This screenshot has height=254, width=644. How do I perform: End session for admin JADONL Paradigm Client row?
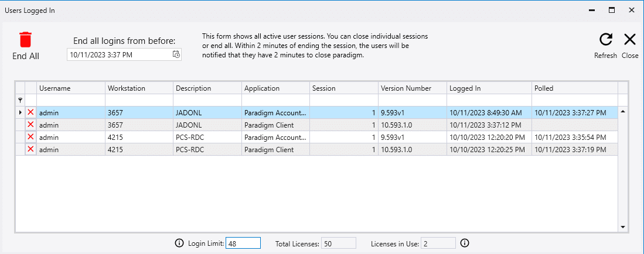(x=30, y=125)
